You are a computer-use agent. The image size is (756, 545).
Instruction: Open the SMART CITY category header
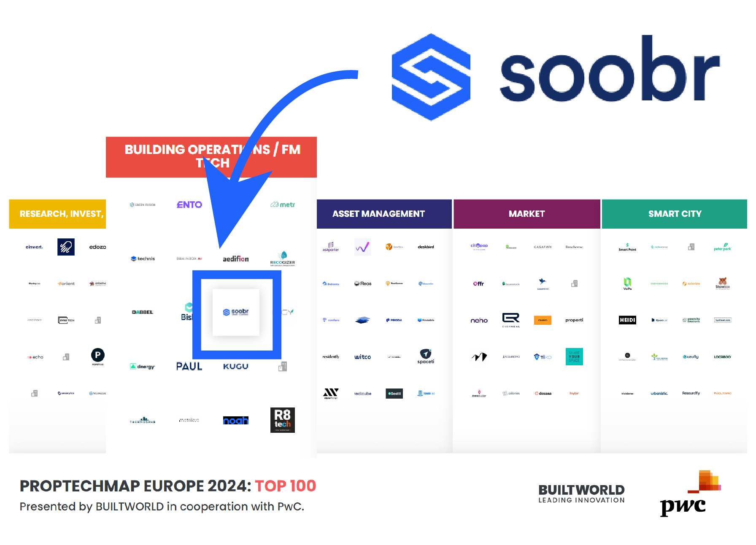675,214
